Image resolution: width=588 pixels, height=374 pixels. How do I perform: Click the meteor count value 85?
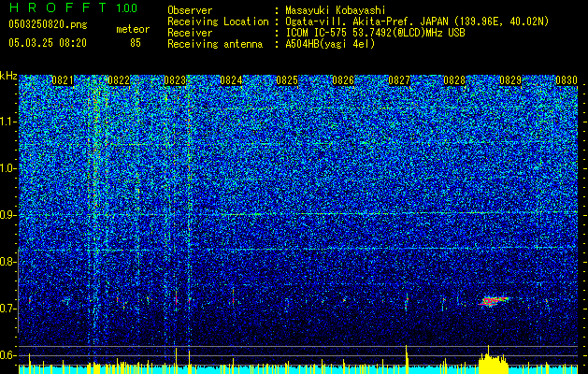(136, 43)
